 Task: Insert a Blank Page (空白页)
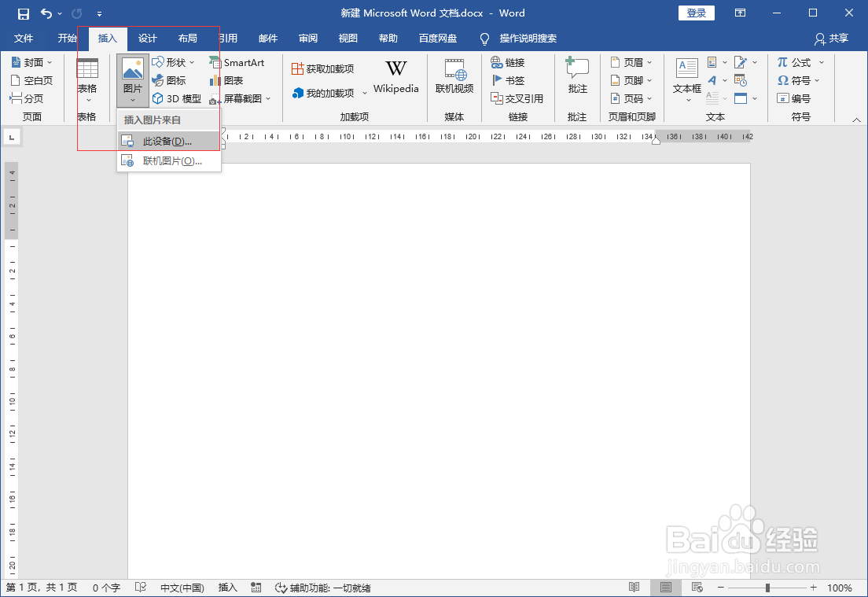[x=31, y=81]
